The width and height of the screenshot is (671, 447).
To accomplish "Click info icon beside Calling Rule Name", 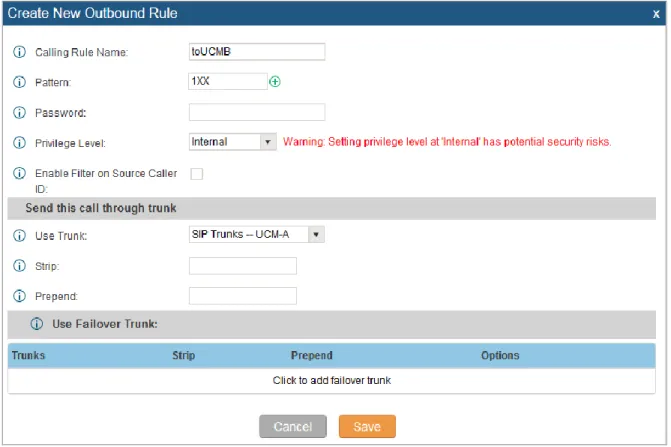I will [x=19, y=52].
